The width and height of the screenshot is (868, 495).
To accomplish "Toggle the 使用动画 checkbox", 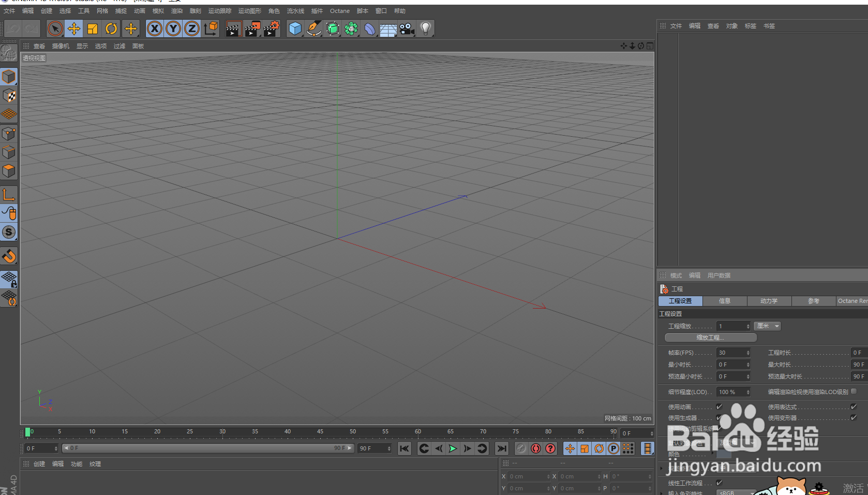I will coord(719,406).
